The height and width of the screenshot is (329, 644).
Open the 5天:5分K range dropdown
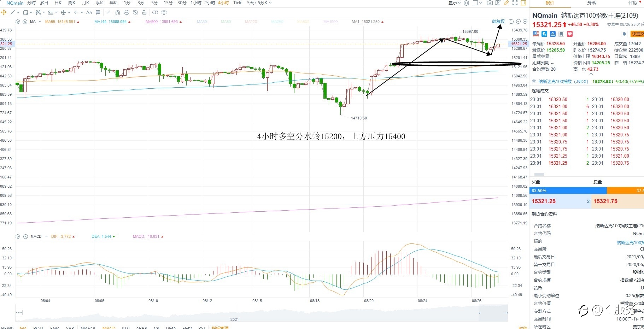tap(259, 3)
